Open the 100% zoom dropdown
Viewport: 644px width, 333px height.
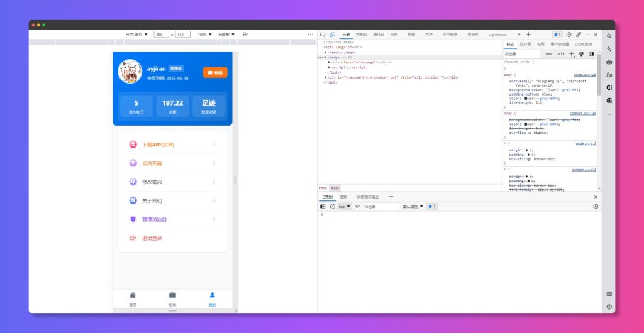(x=204, y=35)
